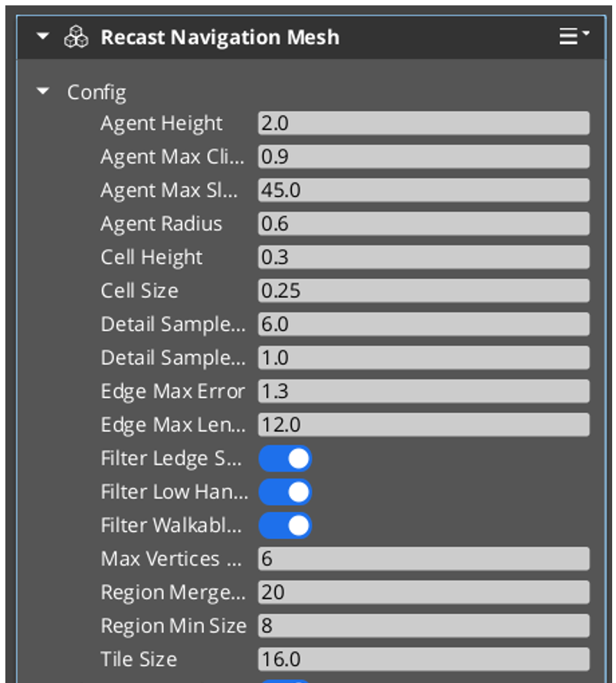The height and width of the screenshot is (683, 616).
Task: Open the component options hamburger menu
Action: 567,36
